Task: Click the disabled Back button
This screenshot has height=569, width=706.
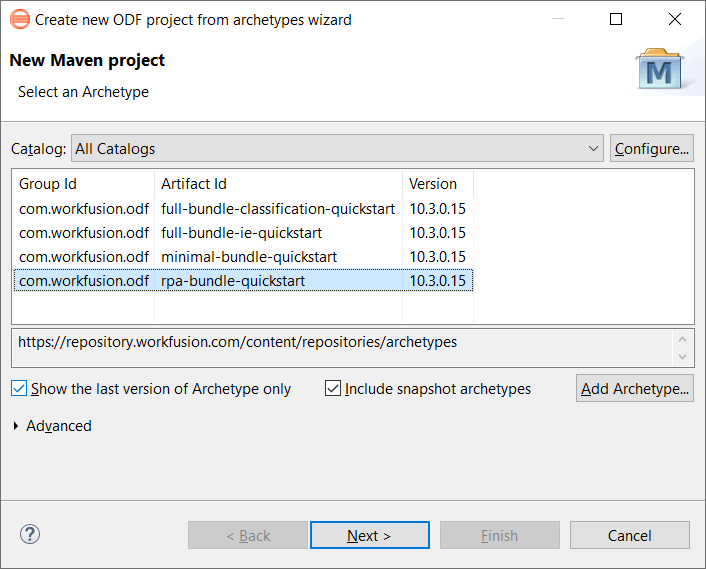Action: coord(248,535)
